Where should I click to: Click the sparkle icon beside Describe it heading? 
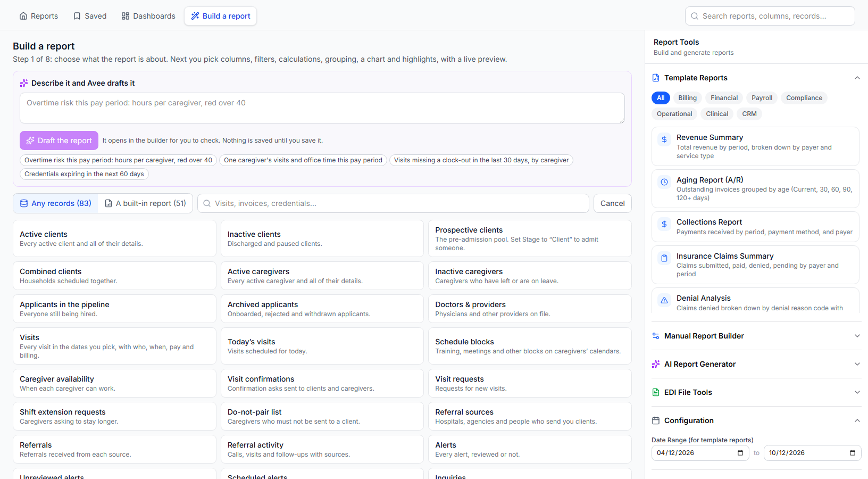pos(24,83)
